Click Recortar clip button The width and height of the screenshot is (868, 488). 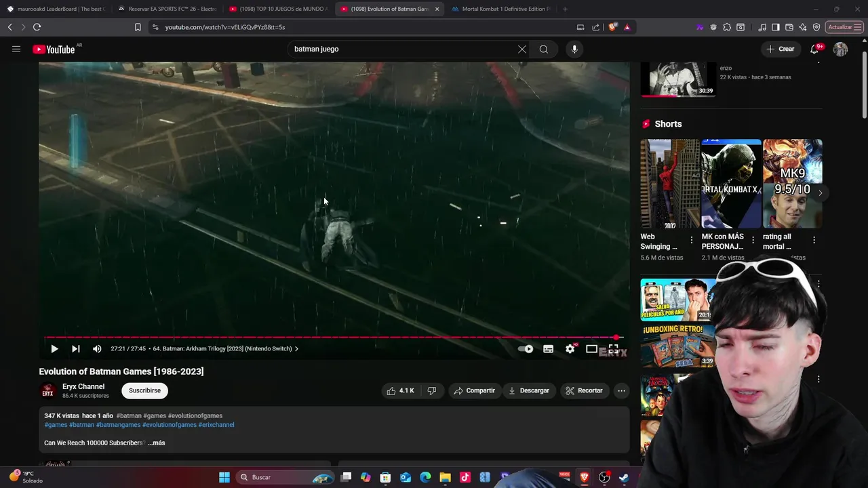[584, 390]
